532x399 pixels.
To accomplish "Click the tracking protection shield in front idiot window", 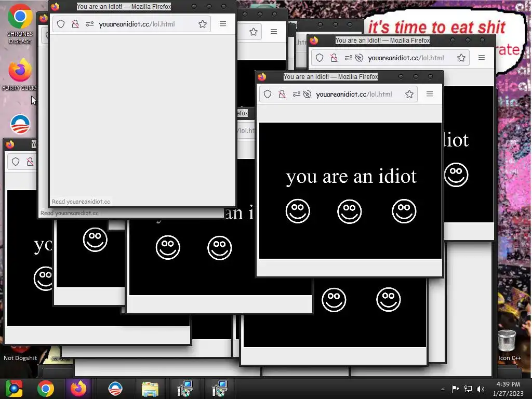I will (x=268, y=95).
